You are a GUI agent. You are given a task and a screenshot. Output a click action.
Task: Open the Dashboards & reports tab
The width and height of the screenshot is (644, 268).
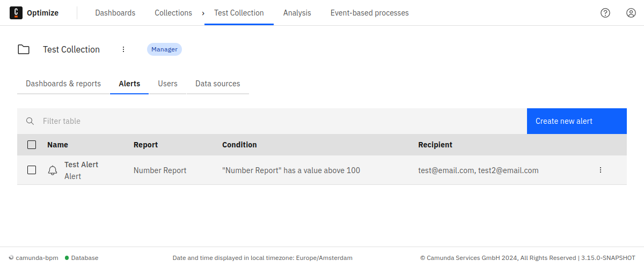coord(63,84)
